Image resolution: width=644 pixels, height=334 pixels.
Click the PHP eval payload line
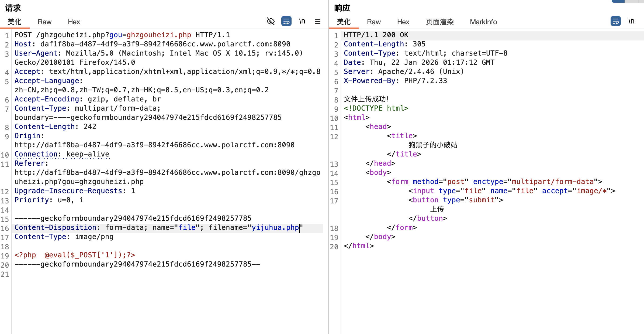75,255
